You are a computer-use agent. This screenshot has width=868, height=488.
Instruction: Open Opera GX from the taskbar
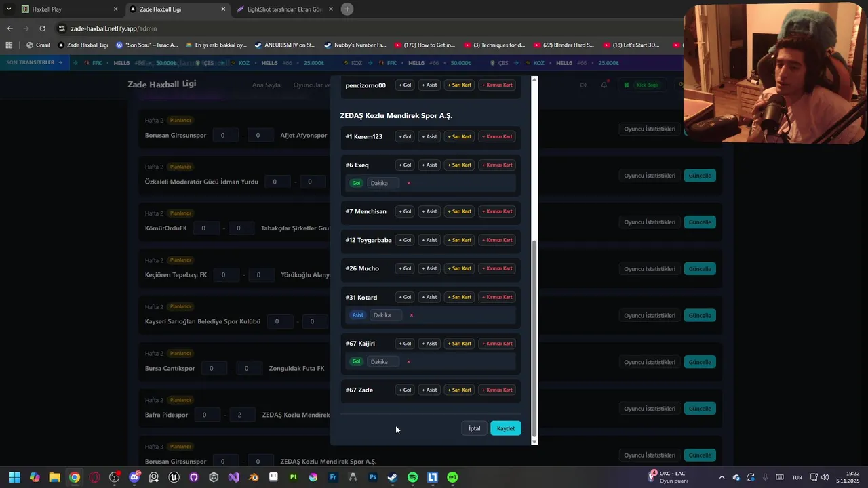click(x=94, y=477)
